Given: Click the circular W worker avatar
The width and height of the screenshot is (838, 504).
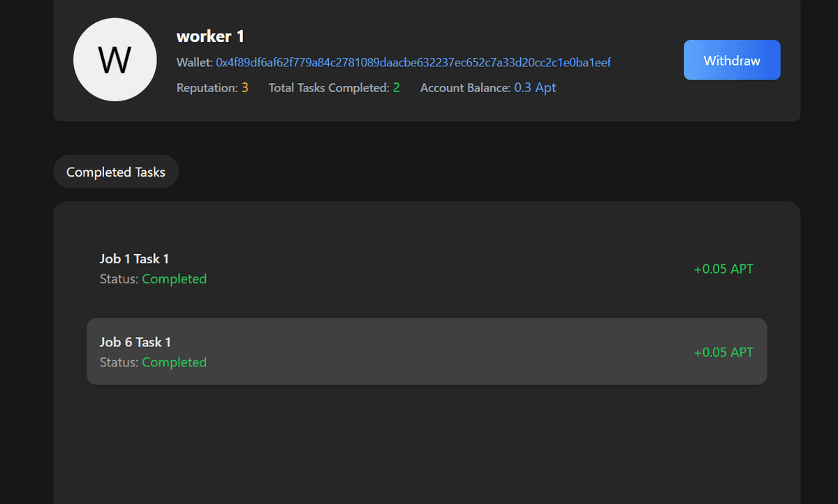Looking at the screenshot, I should (x=115, y=59).
